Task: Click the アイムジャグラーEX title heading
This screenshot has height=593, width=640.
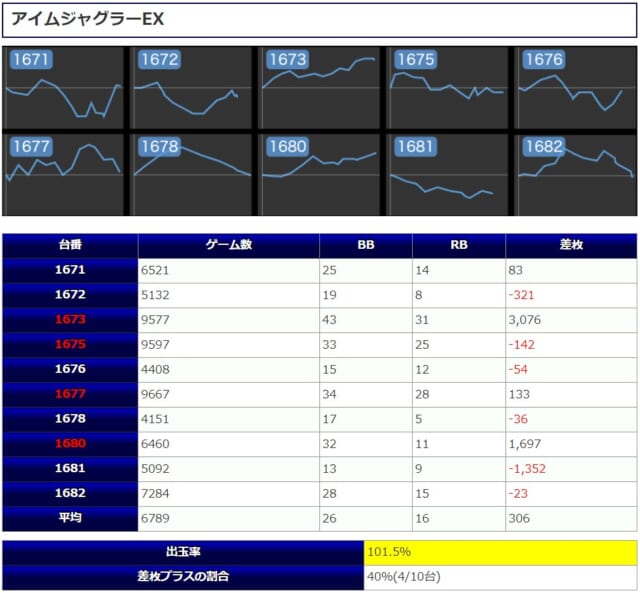Action: click(x=88, y=19)
